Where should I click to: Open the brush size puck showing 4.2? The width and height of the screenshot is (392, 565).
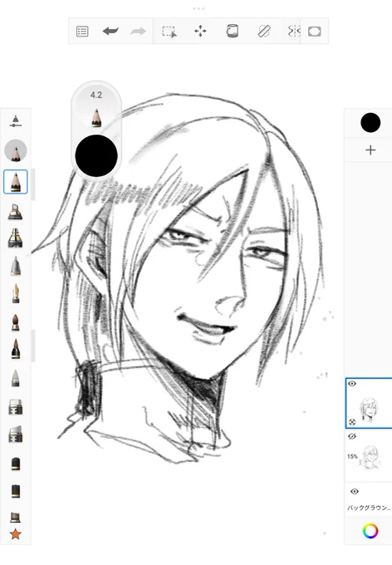(x=96, y=109)
